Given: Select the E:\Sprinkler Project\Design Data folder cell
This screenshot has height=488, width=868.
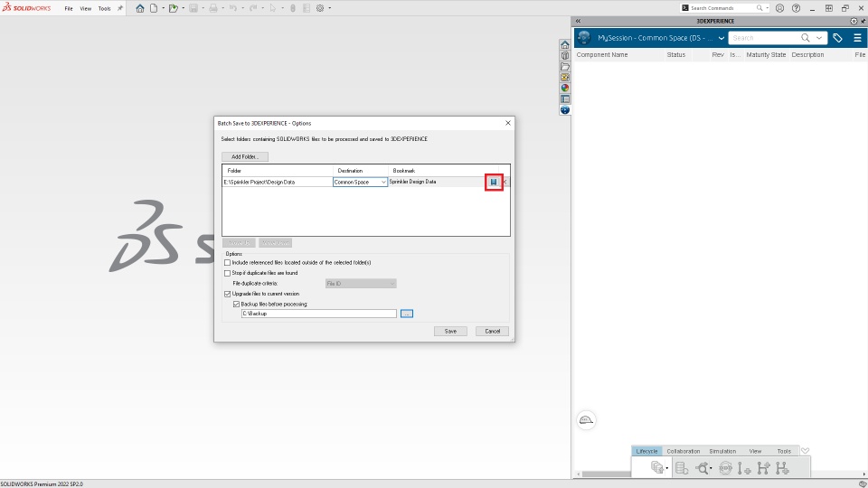Looking at the screenshot, I should (277, 182).
